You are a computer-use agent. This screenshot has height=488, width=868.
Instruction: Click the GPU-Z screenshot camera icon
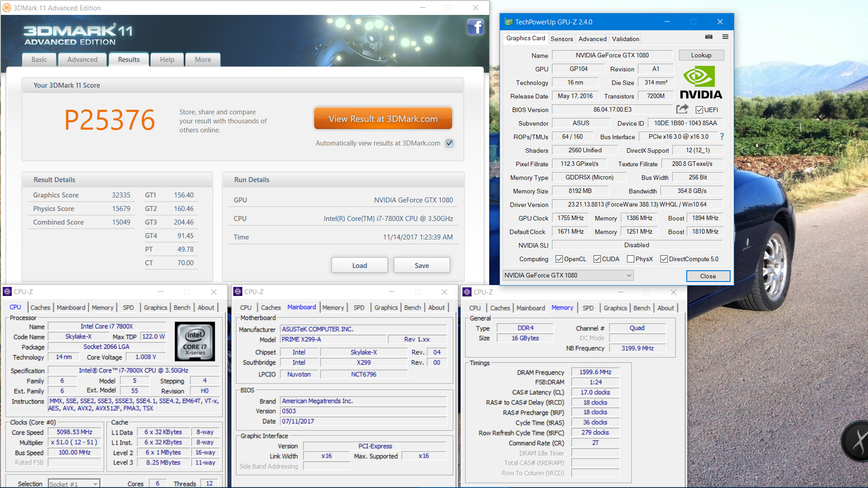(x=709, y=37)
